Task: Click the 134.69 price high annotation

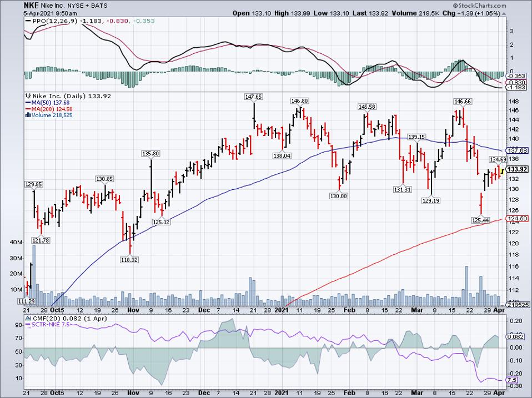Action: pos(498,159)
